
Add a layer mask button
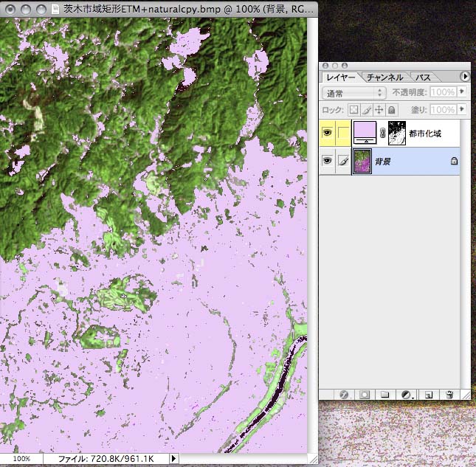coord(365,395)
